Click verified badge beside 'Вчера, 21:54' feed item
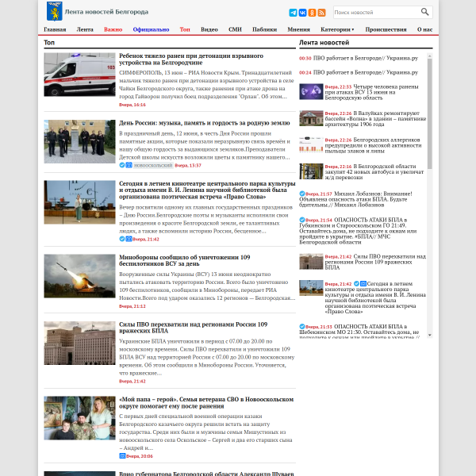This screenshot has width=476, height=476. [302, 220]
